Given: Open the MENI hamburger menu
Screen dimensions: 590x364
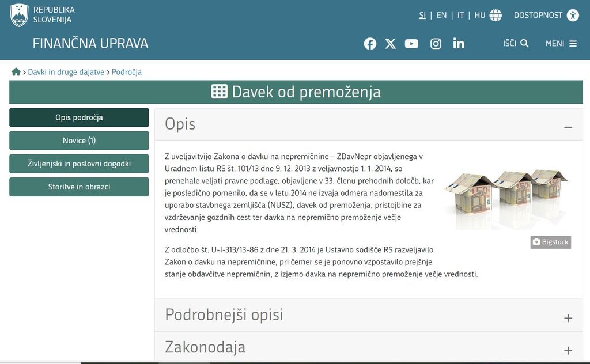Looking at the screenshot, I should click(561, 44).
